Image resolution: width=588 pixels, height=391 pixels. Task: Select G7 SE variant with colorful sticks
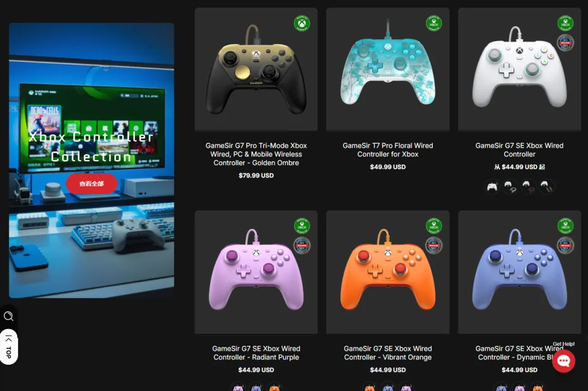tap(546, 186)
